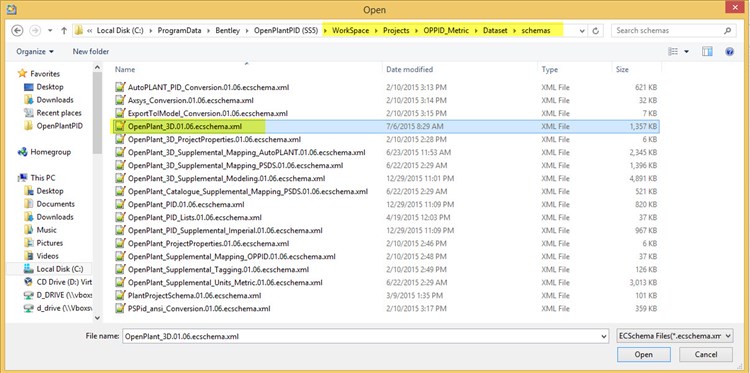Open the view options dropdown arrow
The width and height of the screenshot is (750, 373).
687,52
